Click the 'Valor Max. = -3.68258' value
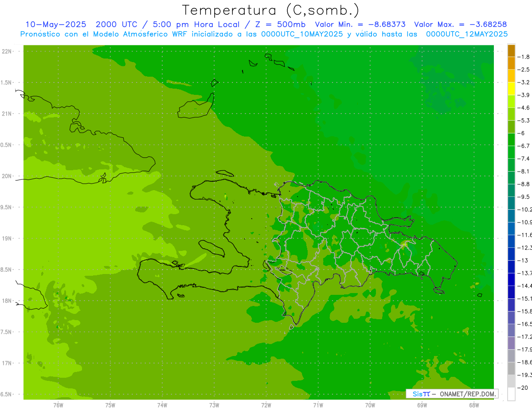The width and height of the screenshot is (532, 411). 460,24
